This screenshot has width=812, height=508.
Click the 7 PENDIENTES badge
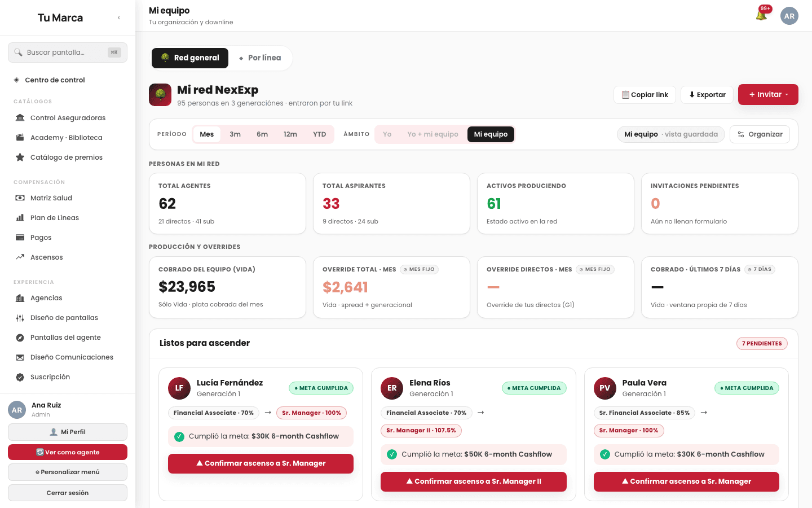click(762, 343)
